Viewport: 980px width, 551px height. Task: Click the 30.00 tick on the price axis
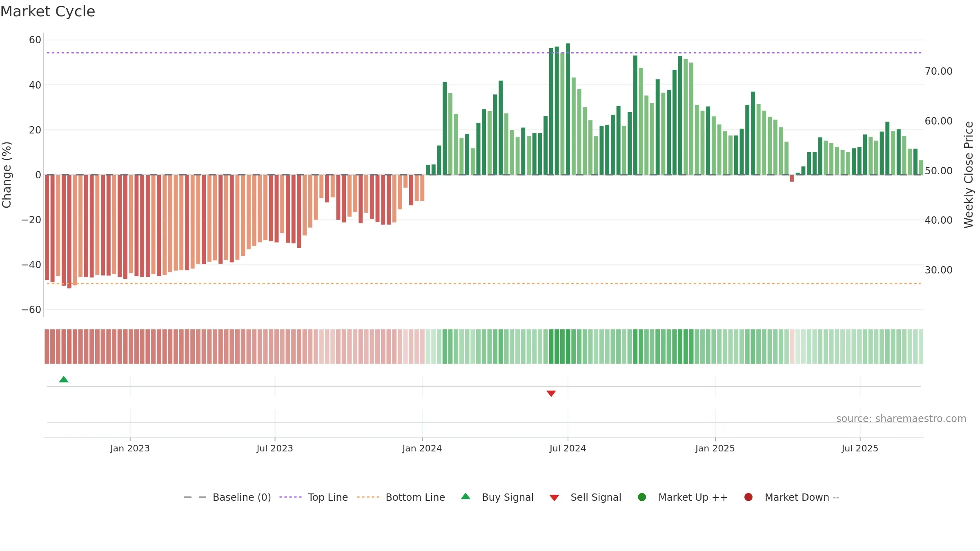click(x=939, y=270)
